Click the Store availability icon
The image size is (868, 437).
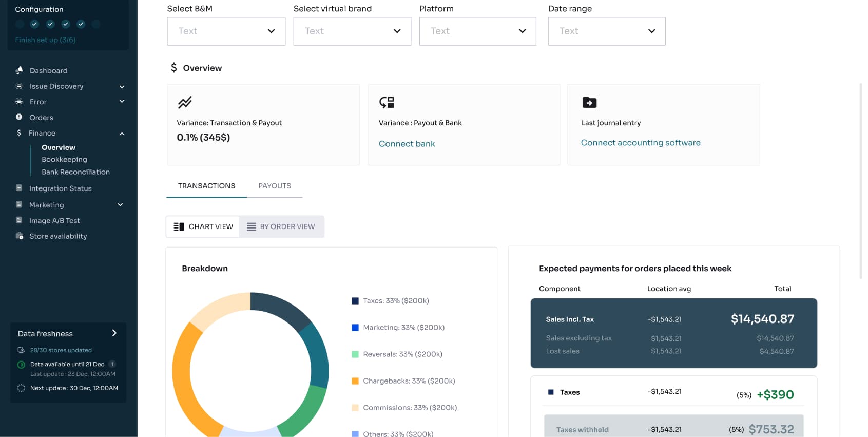pos(20,236)
